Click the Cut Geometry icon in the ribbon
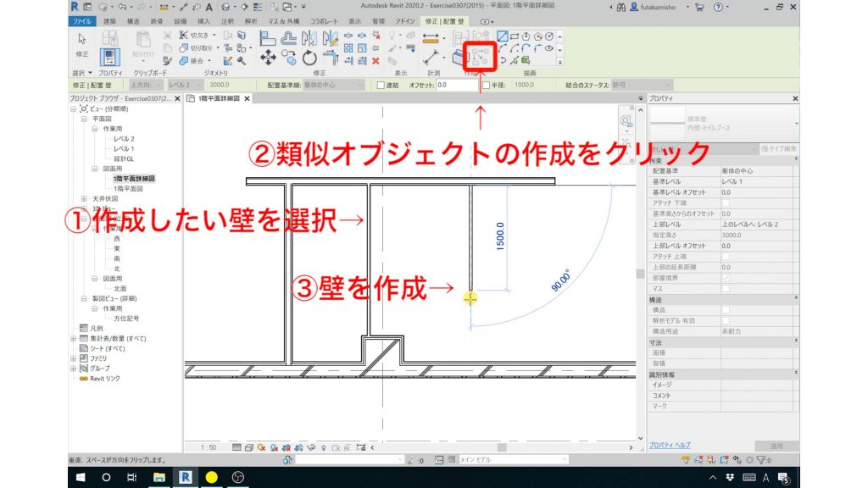868x488 pixels. pyautogui.click(x=185, y=48)
